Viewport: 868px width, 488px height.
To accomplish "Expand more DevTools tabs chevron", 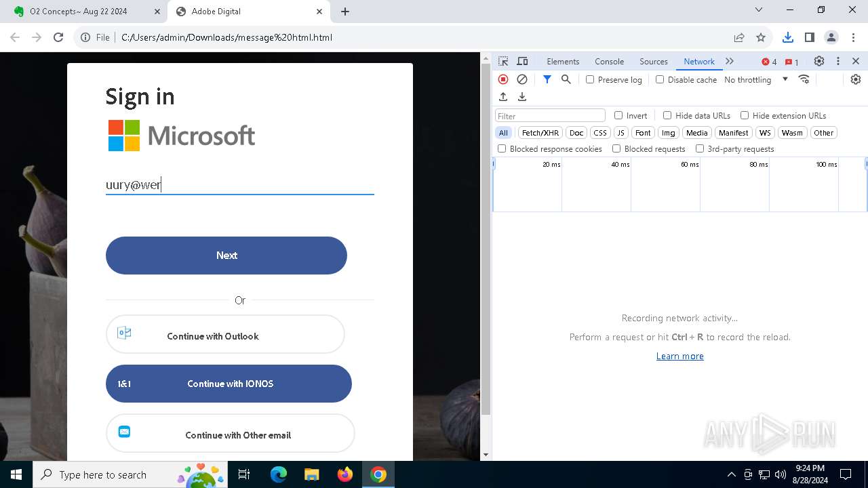I will click(730, 61).
